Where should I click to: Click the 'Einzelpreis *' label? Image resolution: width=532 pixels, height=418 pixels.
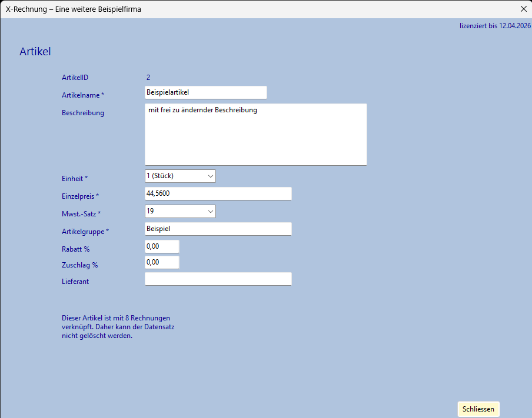80,196
